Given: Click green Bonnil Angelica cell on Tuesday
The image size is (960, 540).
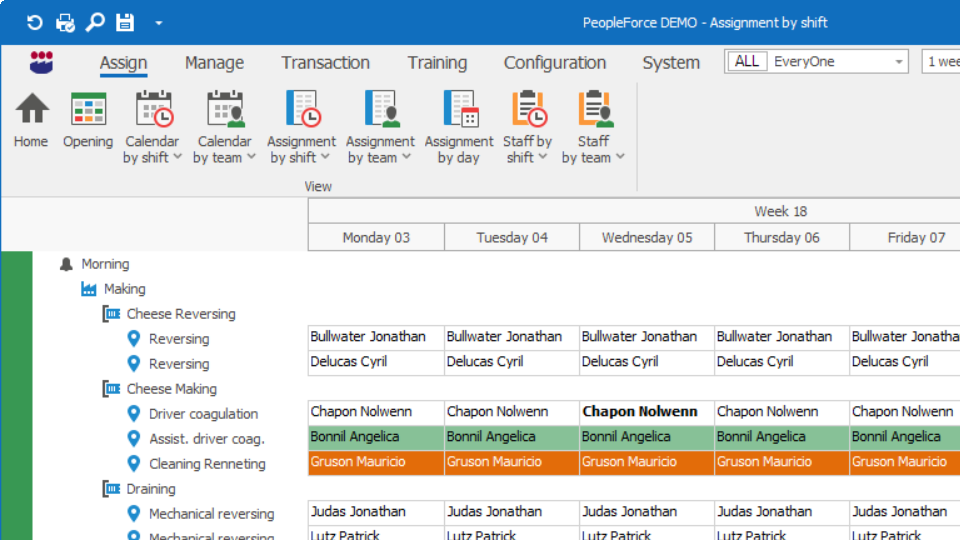Looking at the screenshot, I should (x=511, y=437).
